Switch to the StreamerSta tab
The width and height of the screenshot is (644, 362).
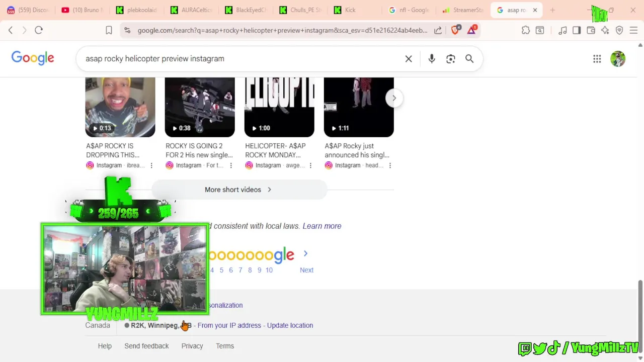[x=463, y=10]
